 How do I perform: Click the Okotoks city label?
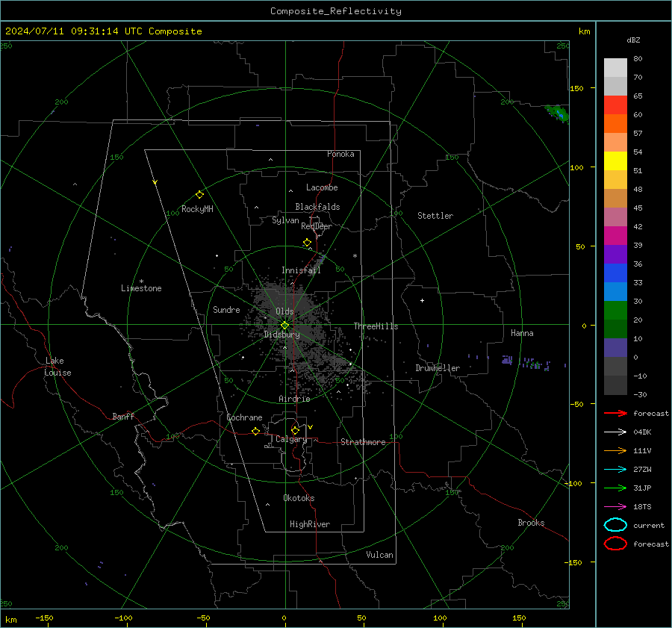[x=299, y=498]
